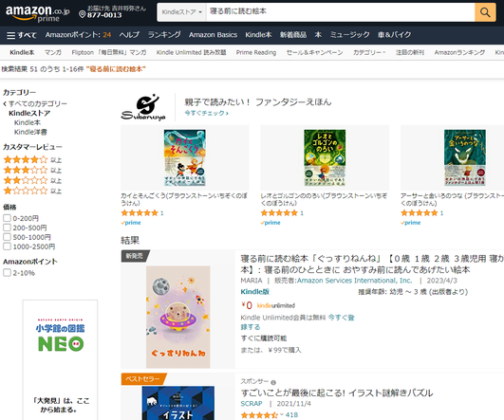Viewport: 504px width, 420px height.
Task: Open 車&バイク in the navigation bar
Action: point(395,35)
